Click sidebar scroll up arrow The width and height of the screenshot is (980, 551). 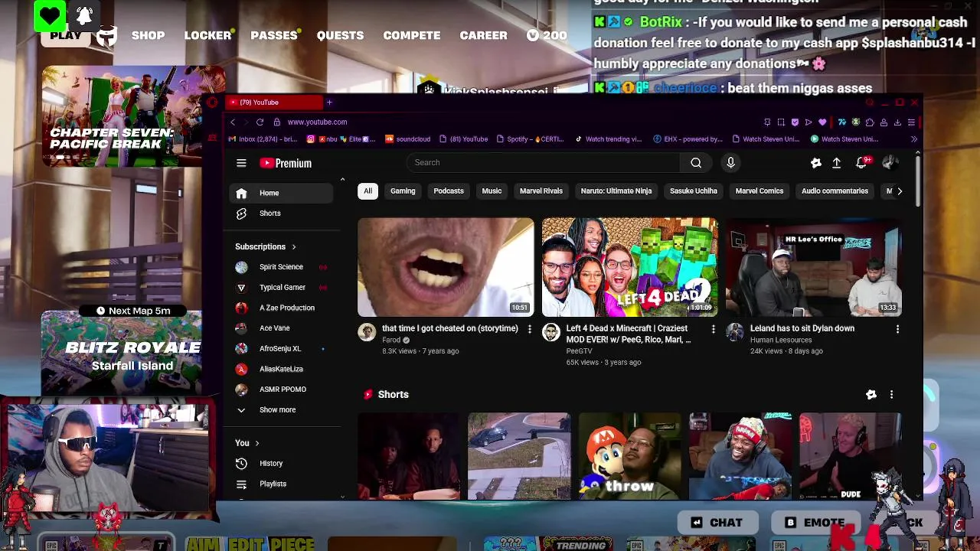[342, 180]
